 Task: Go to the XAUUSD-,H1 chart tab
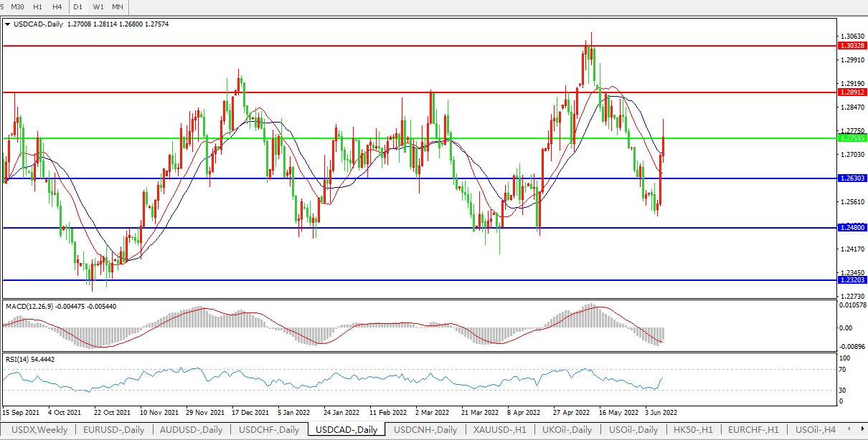pos(499,430)
